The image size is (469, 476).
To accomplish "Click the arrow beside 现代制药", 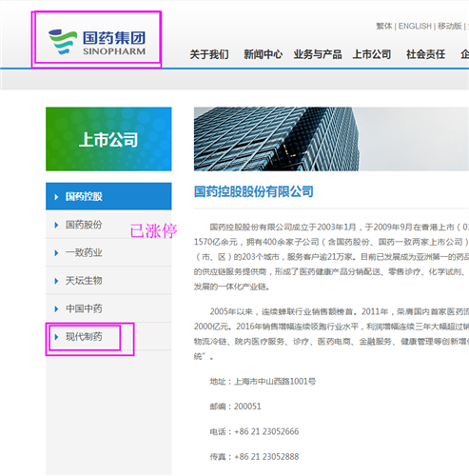I will click(56, 337).
